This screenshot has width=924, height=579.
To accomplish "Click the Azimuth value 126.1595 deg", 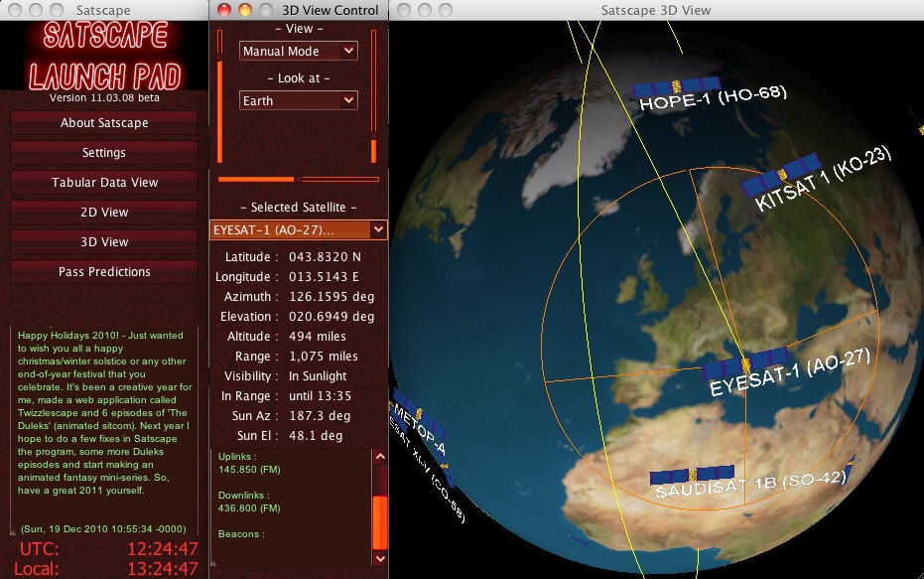I will point(331,297).
